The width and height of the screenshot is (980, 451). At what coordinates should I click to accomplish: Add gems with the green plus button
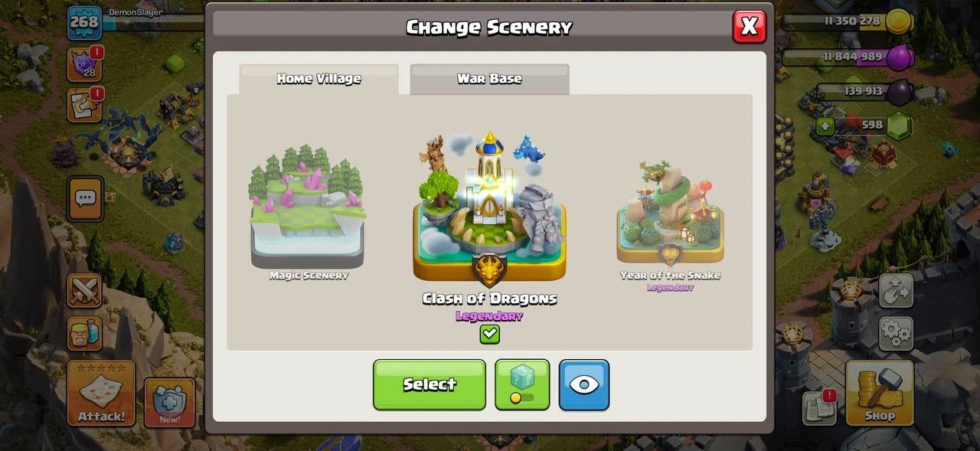[825, 126]
